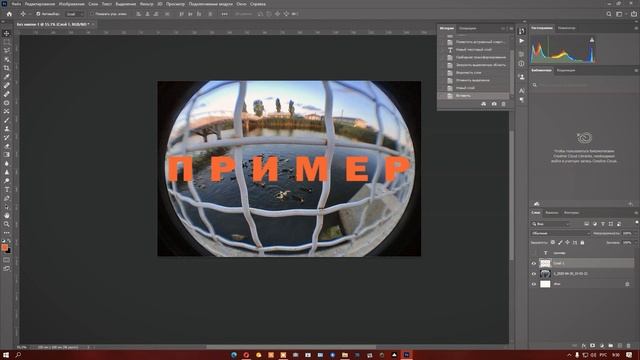Open the Файл menu
Image resolution: width=640 pixels, height=360 pixels.
[x=16, y=4]
